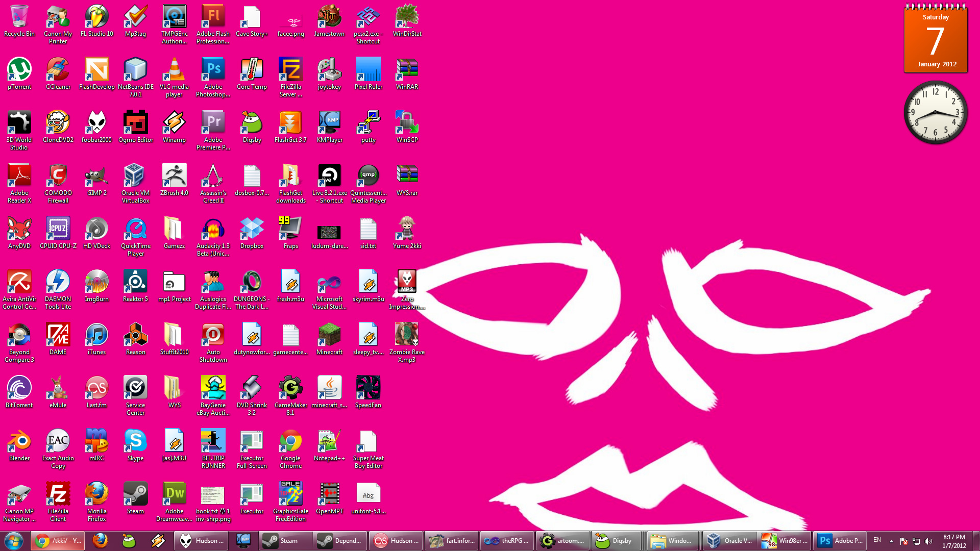Click the analog clock gadget

[935, 112]
